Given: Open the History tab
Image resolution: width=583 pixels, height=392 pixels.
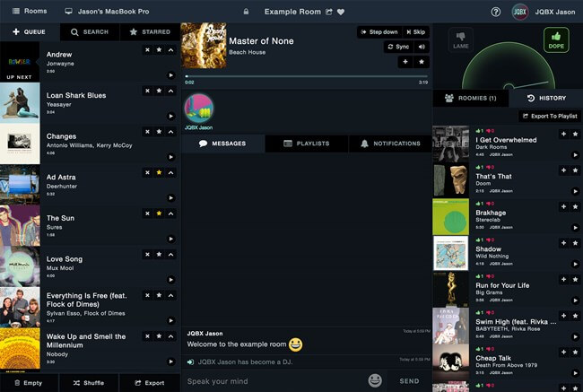Looking at the screenshot, I should pyautogui.click(x=546, y=98).
